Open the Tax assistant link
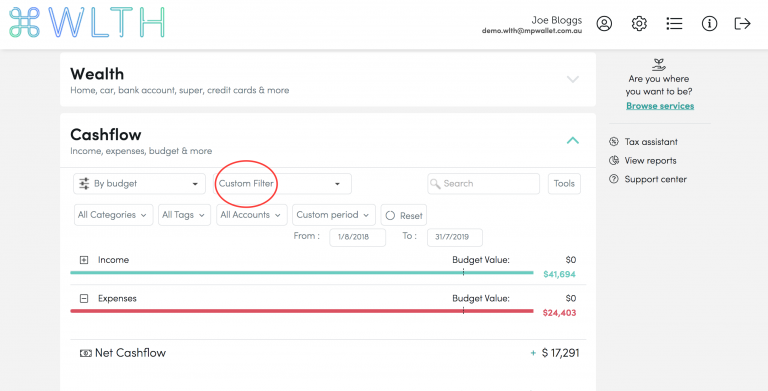The image size is (768, 391). [x=651, y=142]
